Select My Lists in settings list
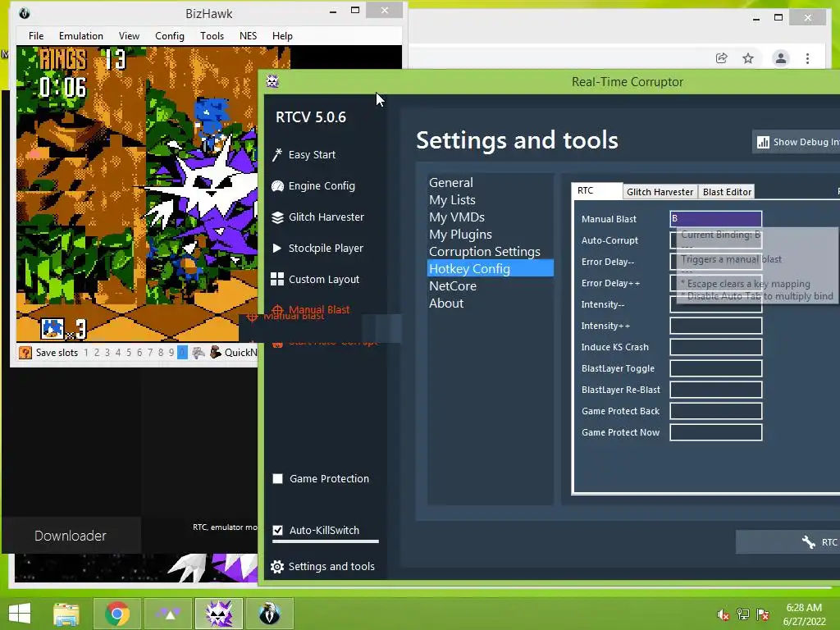Screen dimensions: 840x630 (x=452, y=200)
